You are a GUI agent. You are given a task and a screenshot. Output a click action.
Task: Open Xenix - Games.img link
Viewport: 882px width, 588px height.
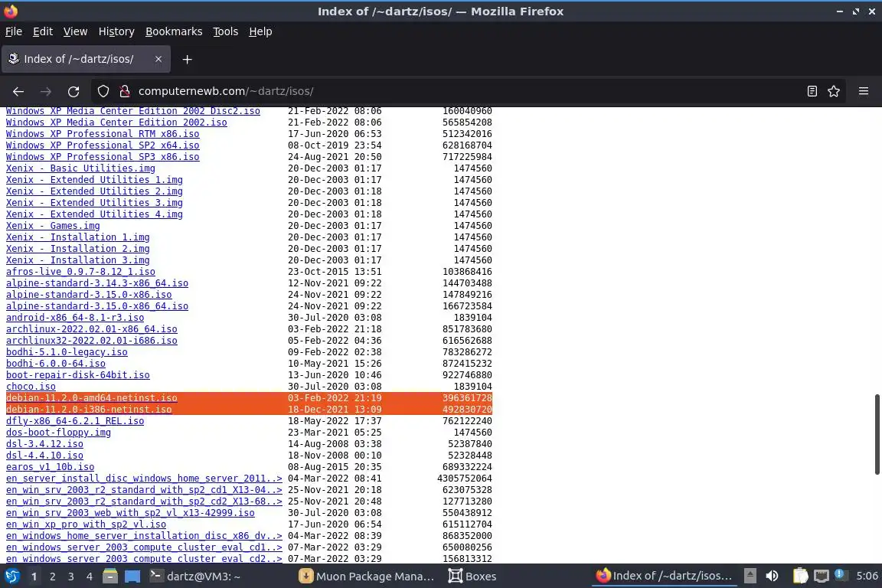[53, 226]
